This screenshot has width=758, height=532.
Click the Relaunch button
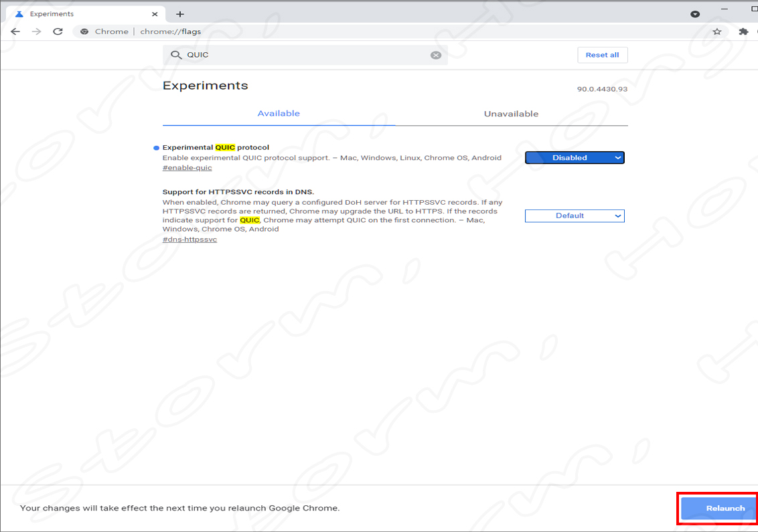(719, 509)
